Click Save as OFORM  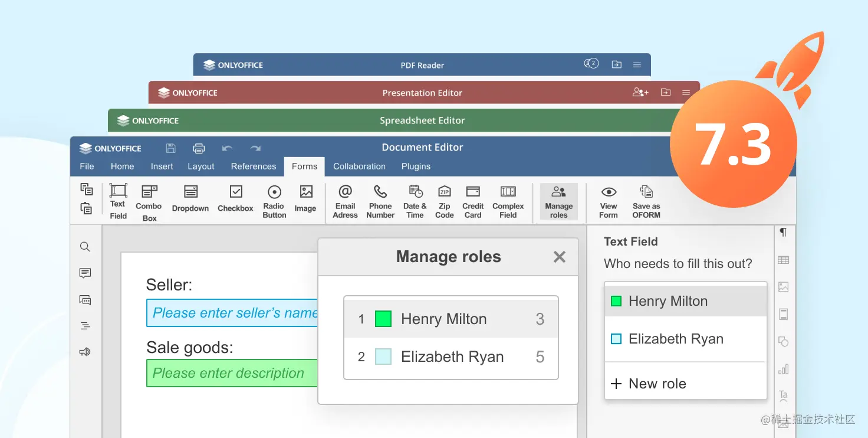coord(646,201)
